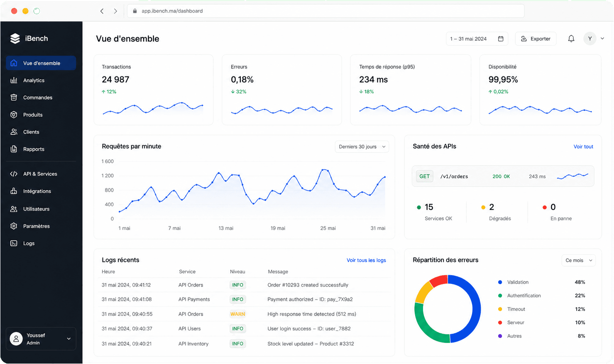
Task: Click the green Authentification legend dot
Action: click(x=500, y=296)
